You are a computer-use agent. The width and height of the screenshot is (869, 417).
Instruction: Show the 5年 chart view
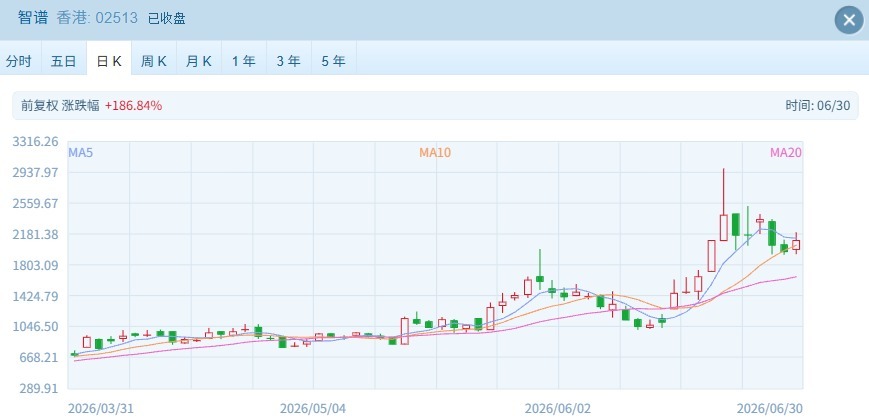(x=333, y=60)
